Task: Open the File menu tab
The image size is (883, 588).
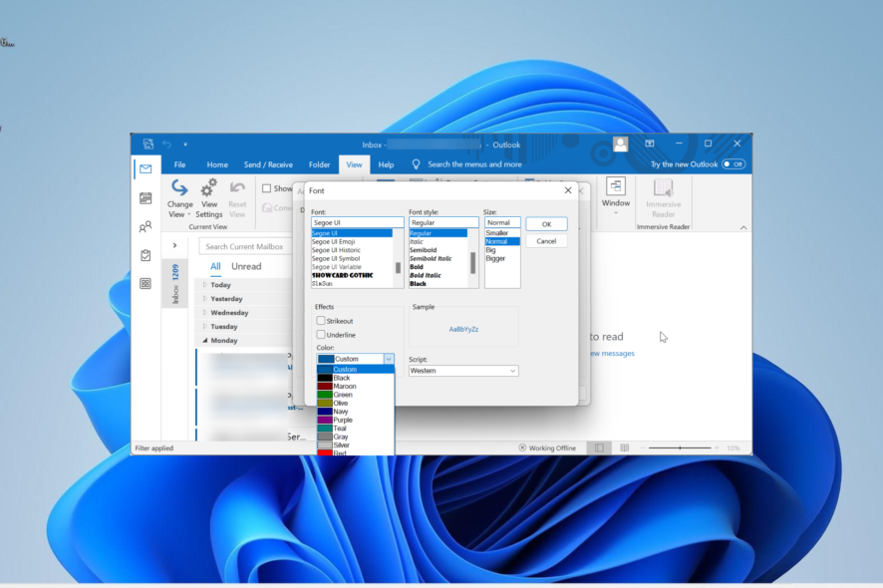Action: coord(179,164)
